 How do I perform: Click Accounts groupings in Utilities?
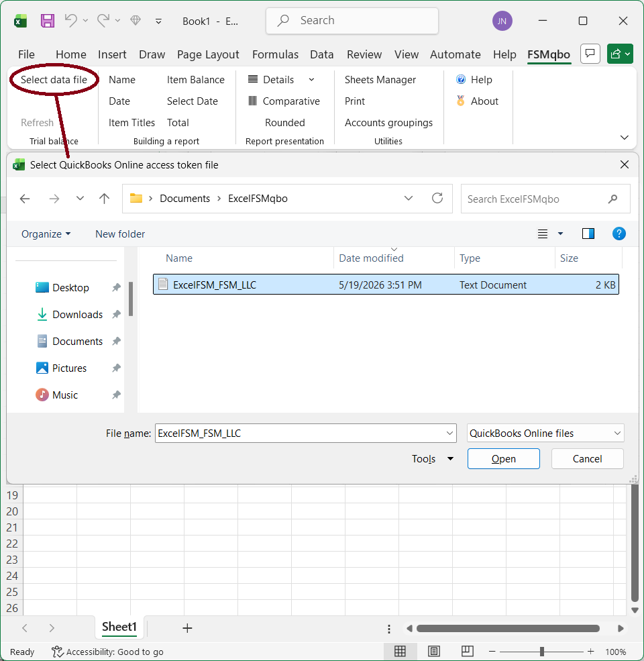click(388, 123)
